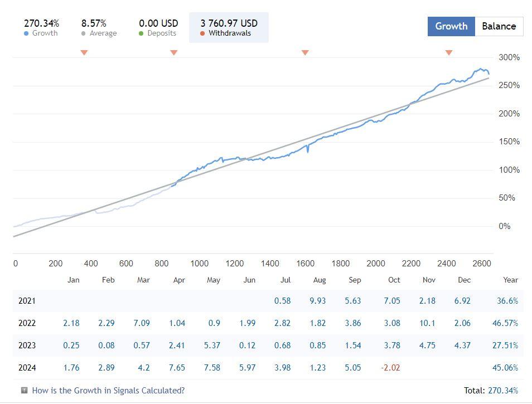Toggle the Average line legend item
This screenshot has width=532, height=404.
click(99, 28)
